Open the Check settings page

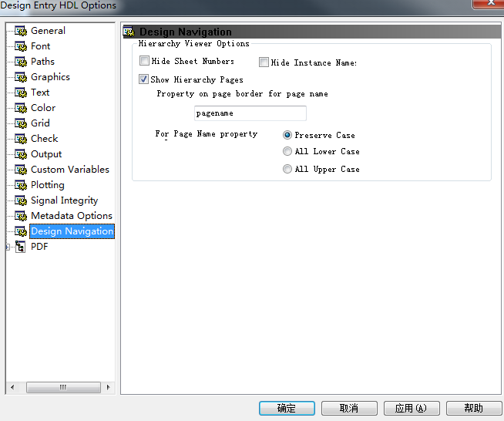(45, 139)
